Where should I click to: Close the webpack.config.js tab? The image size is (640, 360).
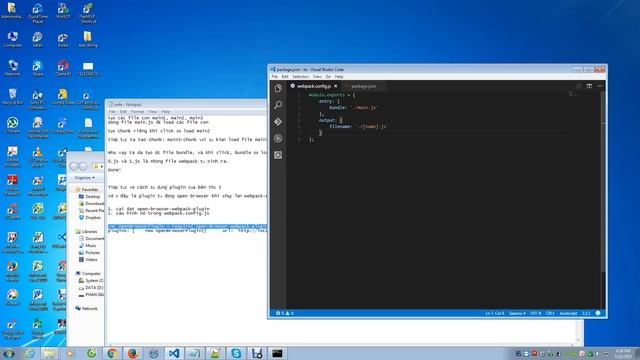(336, 86)
